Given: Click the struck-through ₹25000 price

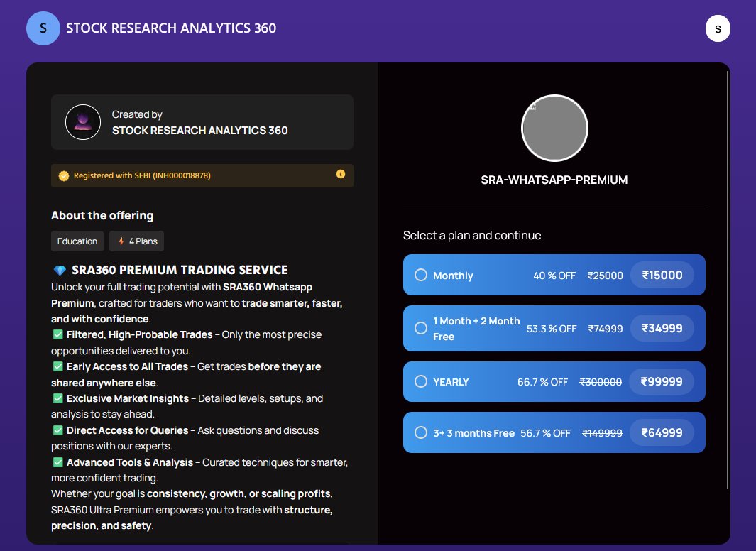Looking at the screenshot, I should 605,275.
